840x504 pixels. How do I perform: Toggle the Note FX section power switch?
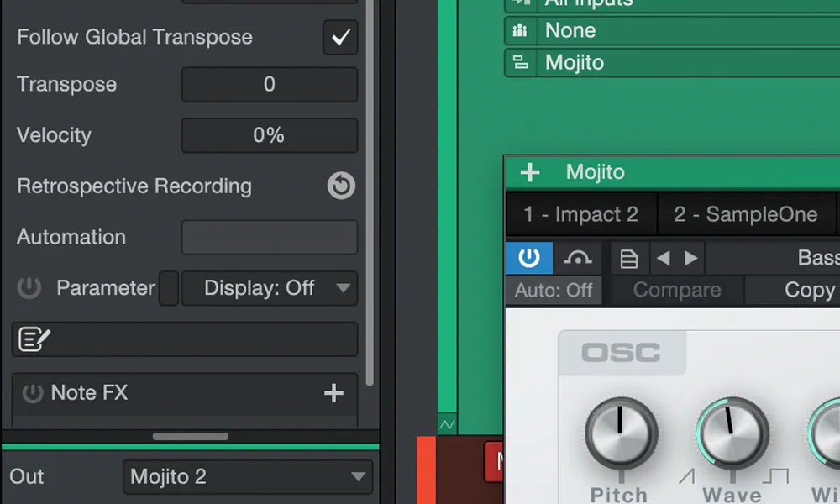click(x=31, y=393)
